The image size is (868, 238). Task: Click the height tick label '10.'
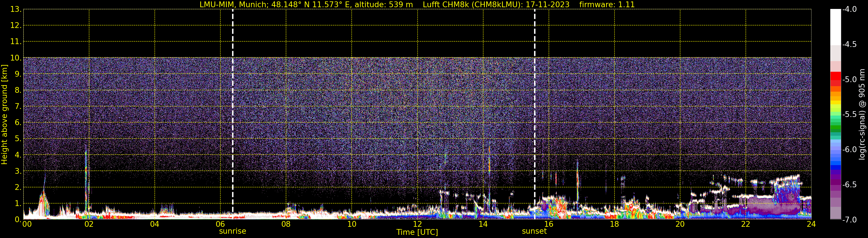click(x=16, y=58)
